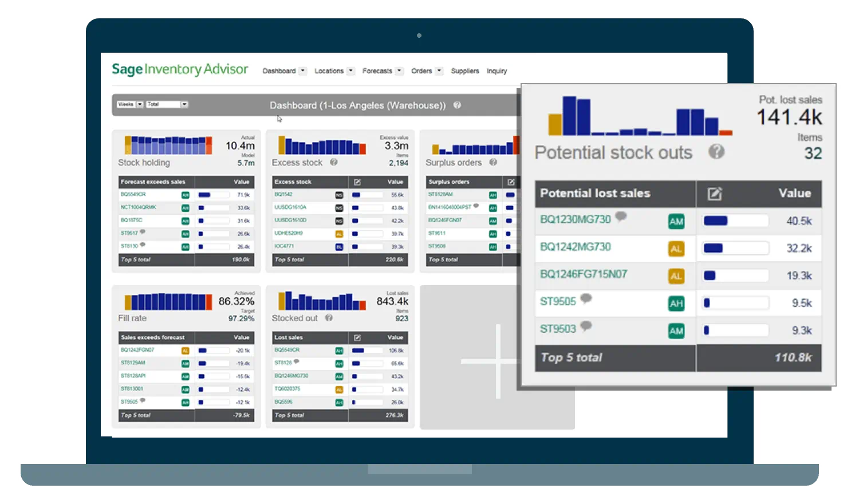
Task: Click AL badge on BQ1242MG730 row
Action: (x=676, y=249)
